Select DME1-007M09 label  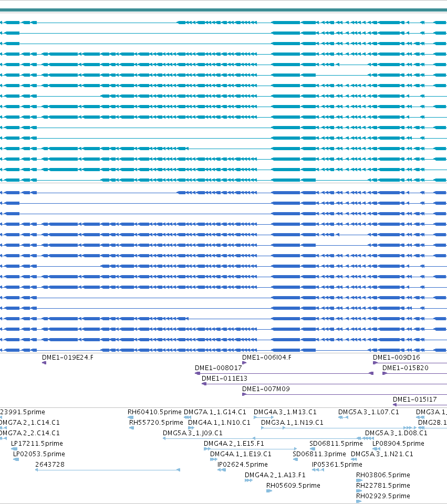(x=266, y=389)
